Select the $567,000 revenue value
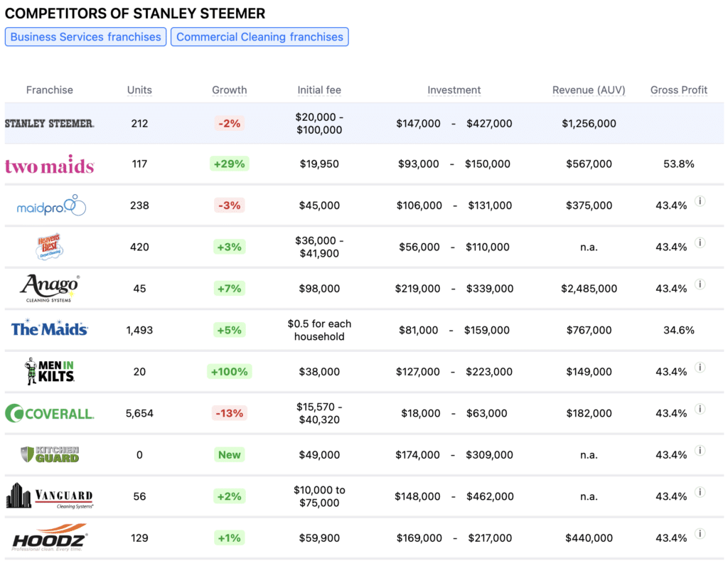 tap(589, 164)
